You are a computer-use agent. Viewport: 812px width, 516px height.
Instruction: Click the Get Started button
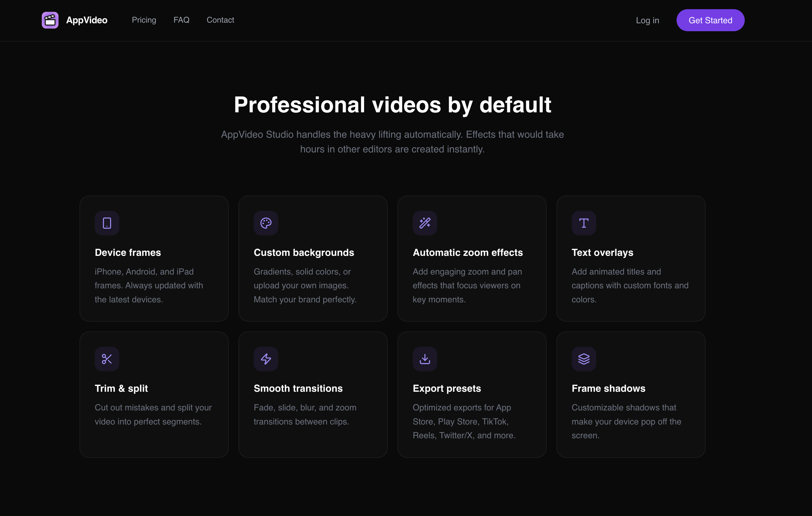710,20
